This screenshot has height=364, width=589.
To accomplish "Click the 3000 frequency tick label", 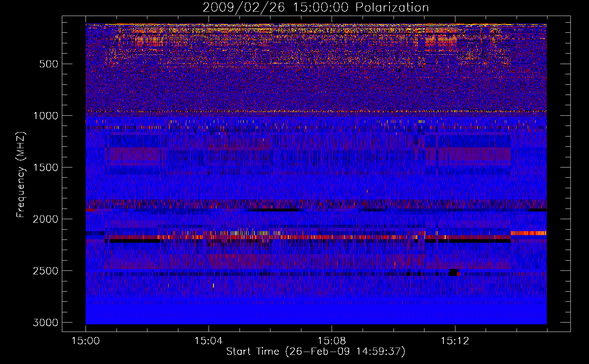I will (x=46, y=323).
